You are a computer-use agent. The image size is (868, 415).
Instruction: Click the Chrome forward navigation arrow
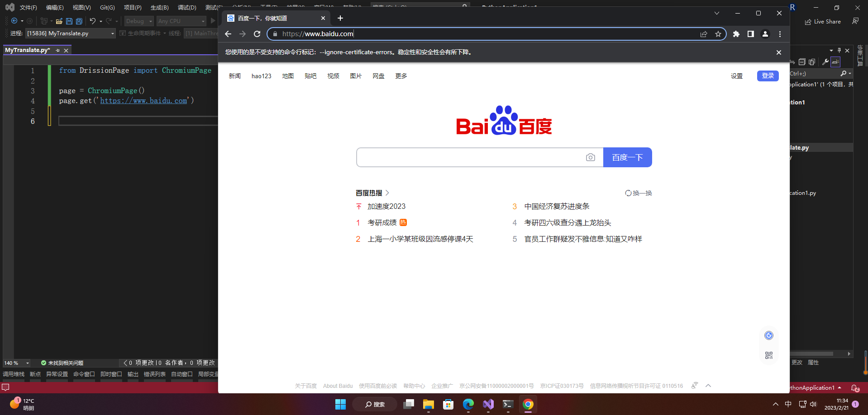tap(243, 34)
